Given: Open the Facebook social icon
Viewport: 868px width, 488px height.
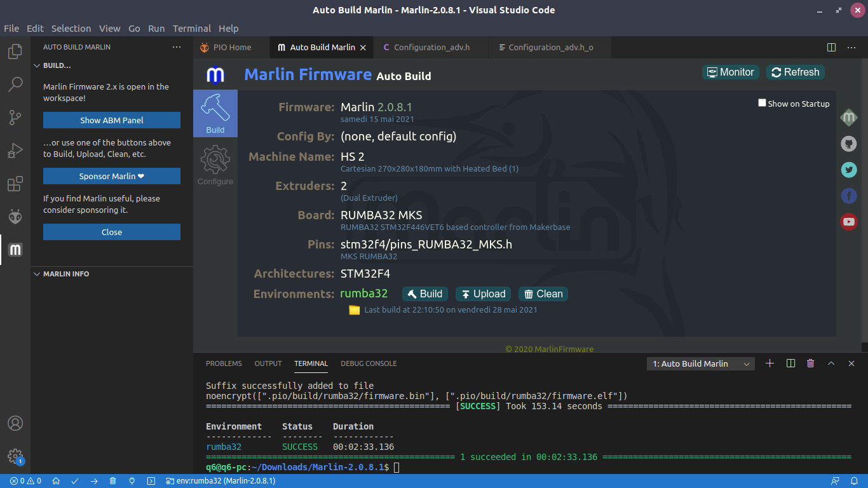Looking at the screenshot, I should point(849,196).
